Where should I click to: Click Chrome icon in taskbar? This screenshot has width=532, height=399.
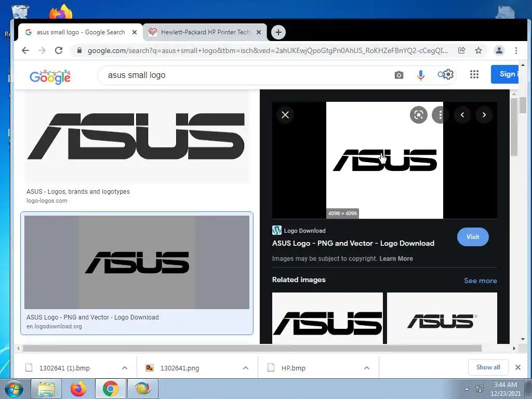(x=111, y=389)
